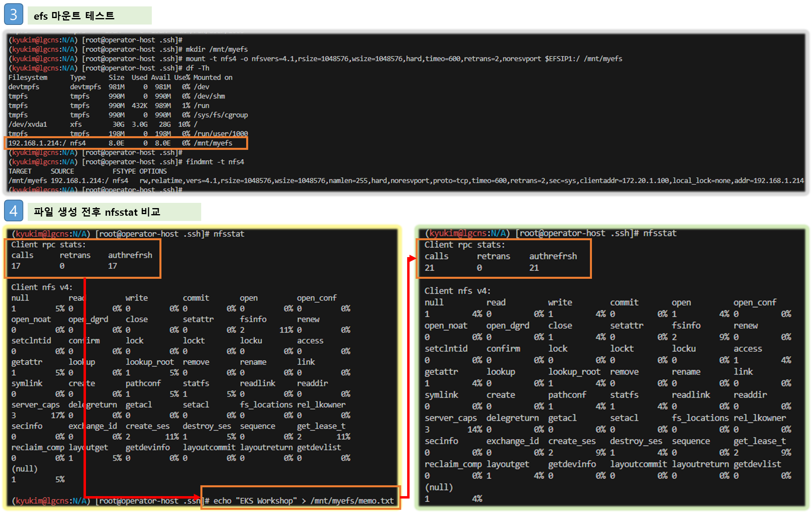Screen dimensions: 812x513
Task: Click the 'write' column header in green panel
Action: coord(560,302)
